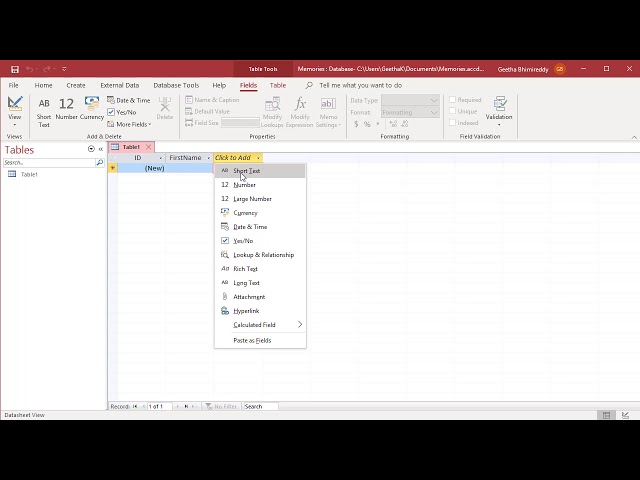Toggle the Yes/No checkbox in the ribbon
Viewport: 640px width, 480px height.
(111, 112)
